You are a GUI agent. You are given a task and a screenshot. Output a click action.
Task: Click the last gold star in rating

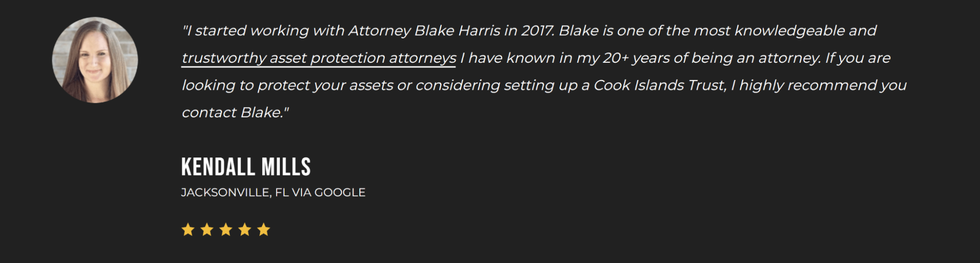point(264,229)
